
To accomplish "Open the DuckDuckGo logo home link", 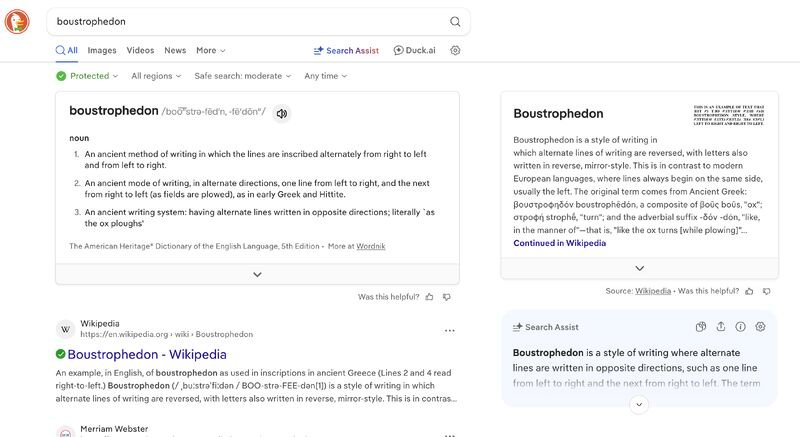I will click(17, 21).
